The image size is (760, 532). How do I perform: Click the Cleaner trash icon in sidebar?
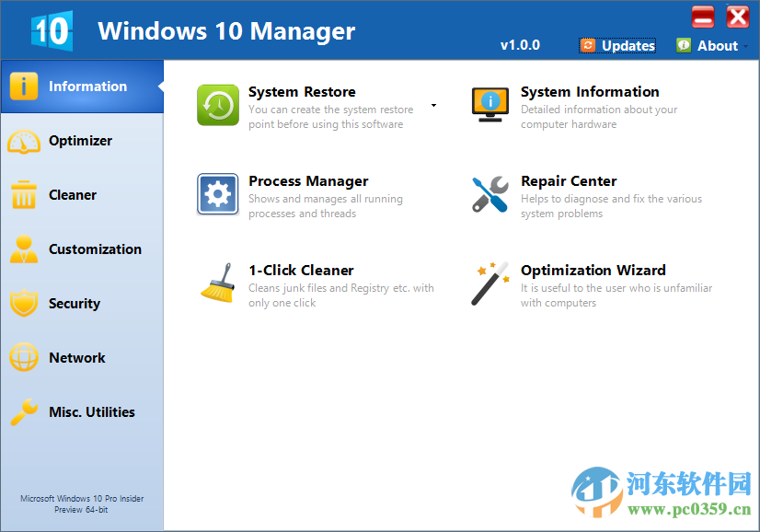tap(24, 195)
